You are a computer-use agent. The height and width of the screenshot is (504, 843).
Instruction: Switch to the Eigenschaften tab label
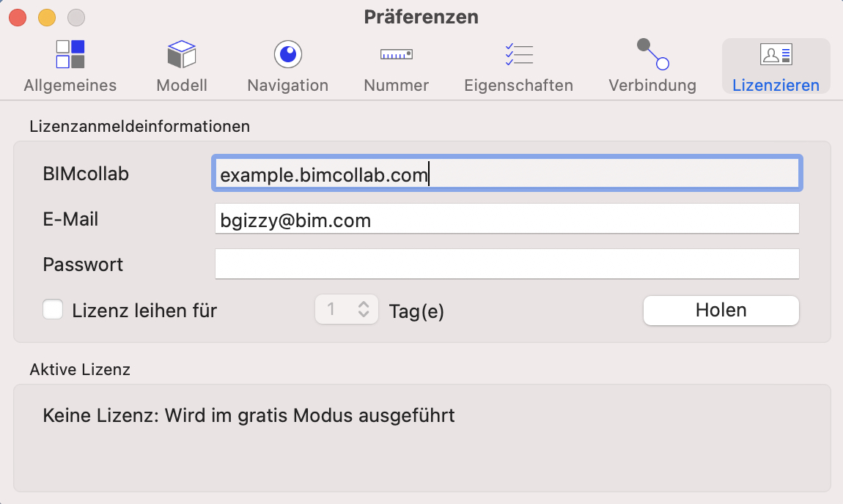pos(519,86)
